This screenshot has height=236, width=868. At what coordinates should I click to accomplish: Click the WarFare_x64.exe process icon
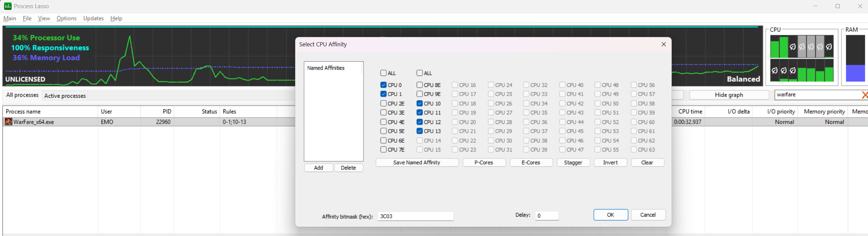tap(9, 122)
